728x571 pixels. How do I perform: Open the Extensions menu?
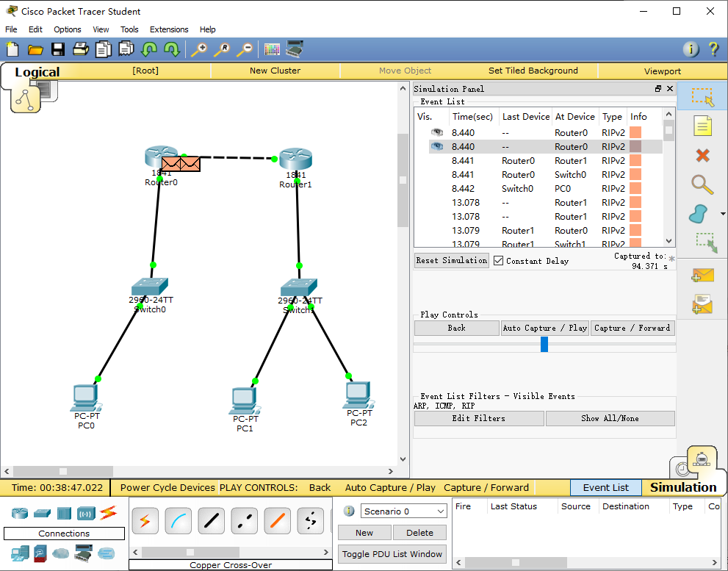169,29
